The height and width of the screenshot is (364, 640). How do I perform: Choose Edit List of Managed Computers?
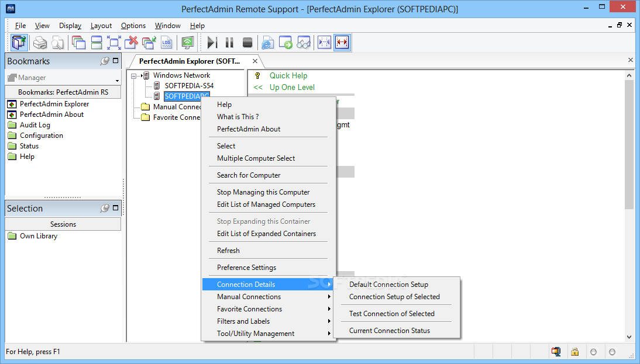click(266, 204)
